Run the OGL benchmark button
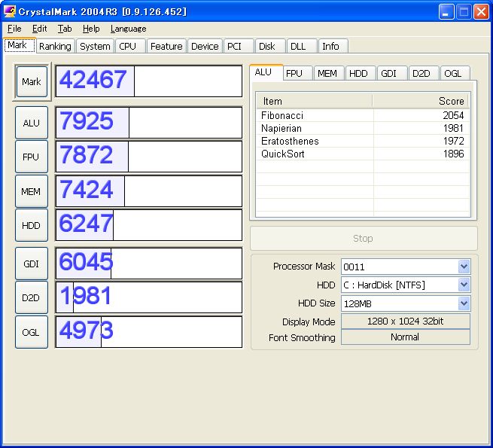 (32, 332)
